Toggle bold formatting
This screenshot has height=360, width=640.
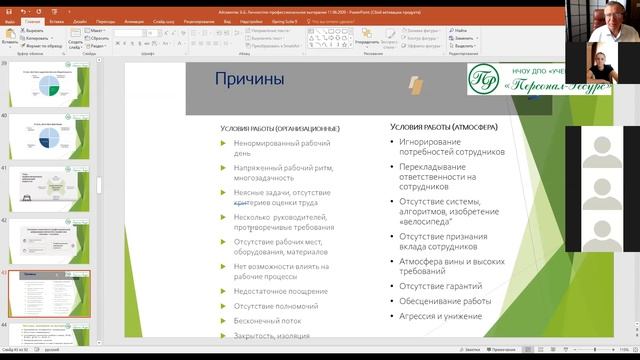(x=118, y=43)
